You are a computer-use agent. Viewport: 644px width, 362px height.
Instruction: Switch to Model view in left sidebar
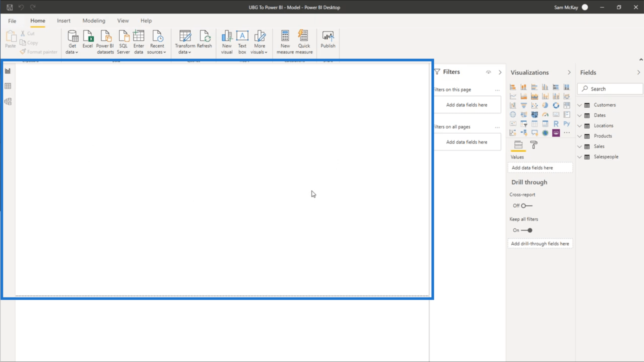point(8,102)
